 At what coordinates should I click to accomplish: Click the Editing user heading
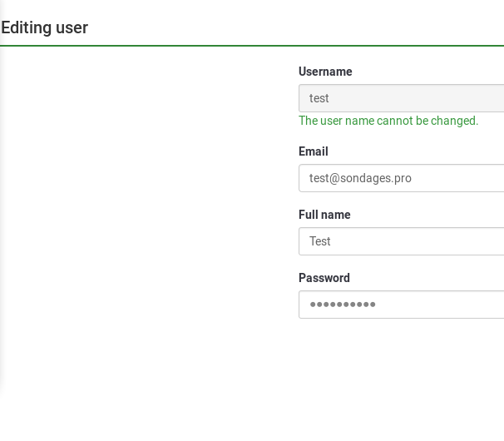[45, 27]
